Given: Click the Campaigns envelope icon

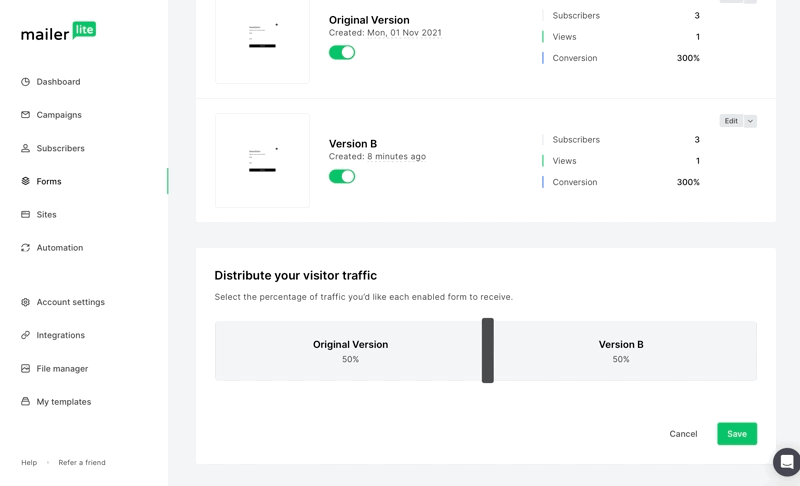Looking at the screenshot, I should pos(26,115).
